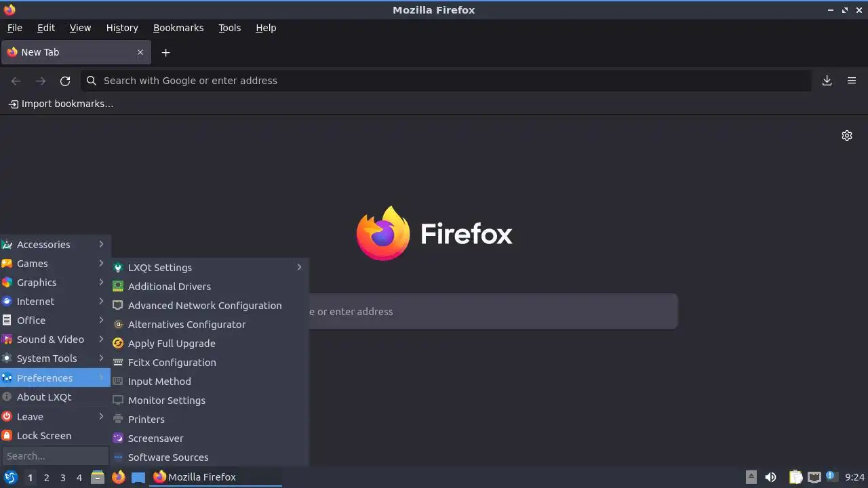868x488 pixels.
Task: Expand the Office submenu
Action: click(x=56, y=321)
